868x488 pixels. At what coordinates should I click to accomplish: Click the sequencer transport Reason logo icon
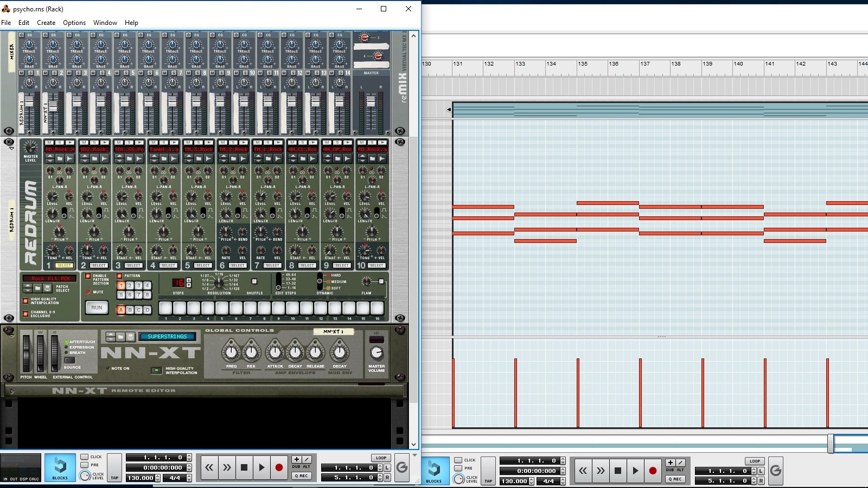776,471
